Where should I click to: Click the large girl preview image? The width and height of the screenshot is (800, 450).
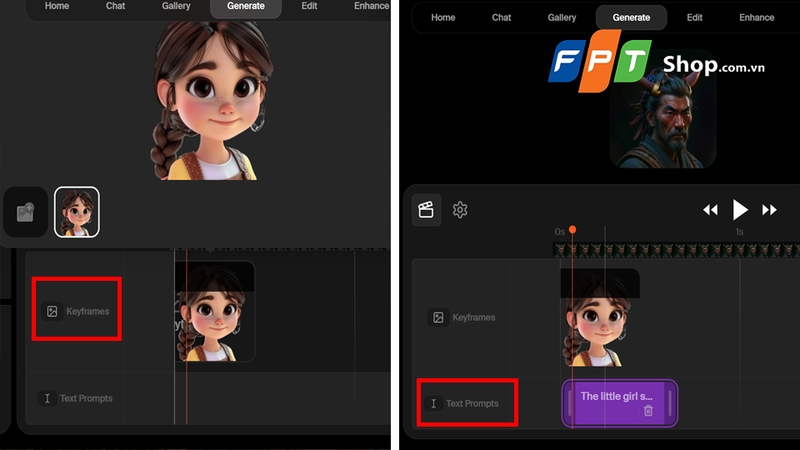pyautogui.click(x=212, y=100)
